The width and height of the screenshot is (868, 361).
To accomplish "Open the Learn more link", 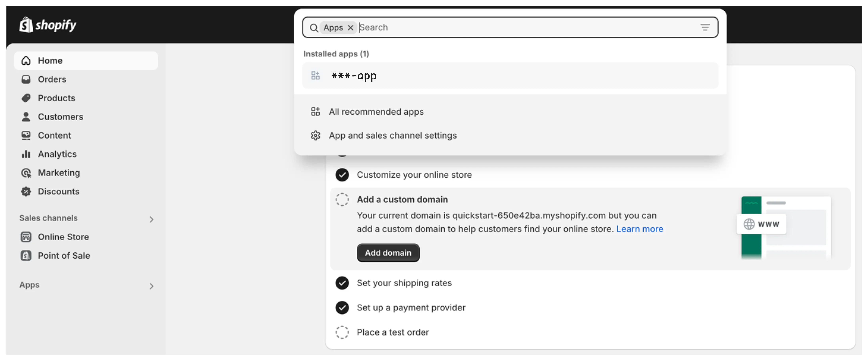I will tap(640, 229).
